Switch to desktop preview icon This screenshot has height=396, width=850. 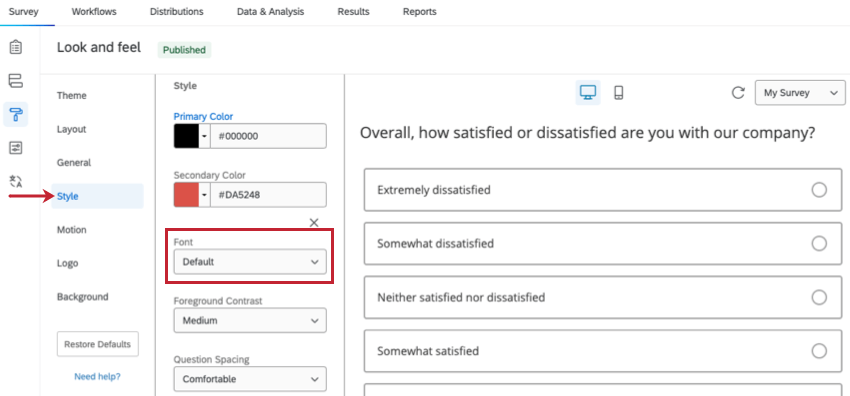tap(588, 93)
